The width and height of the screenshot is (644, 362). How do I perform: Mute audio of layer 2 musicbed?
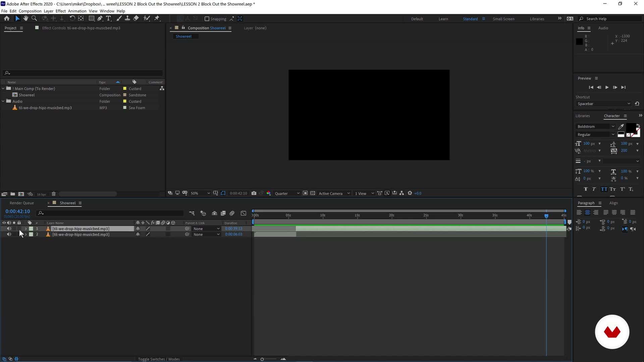tap(9, 234)
